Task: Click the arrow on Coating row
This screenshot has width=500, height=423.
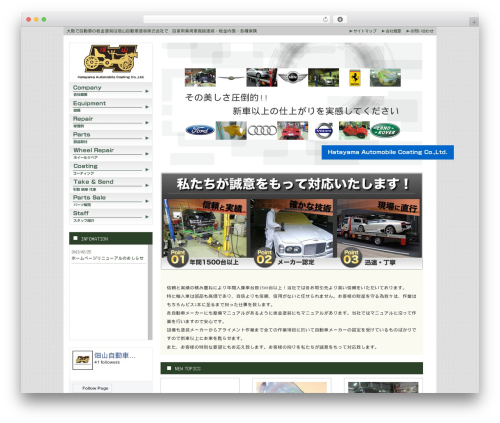Action: [147, 170]
